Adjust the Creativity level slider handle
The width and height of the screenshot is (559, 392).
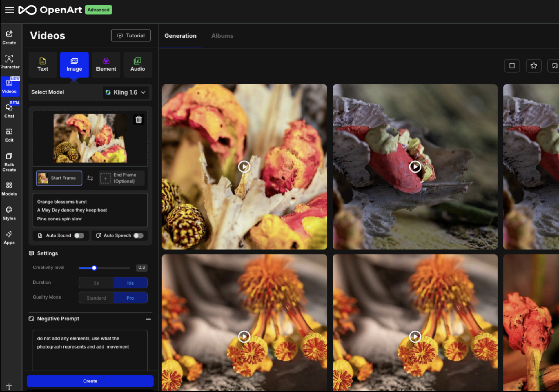coord(94,268)
